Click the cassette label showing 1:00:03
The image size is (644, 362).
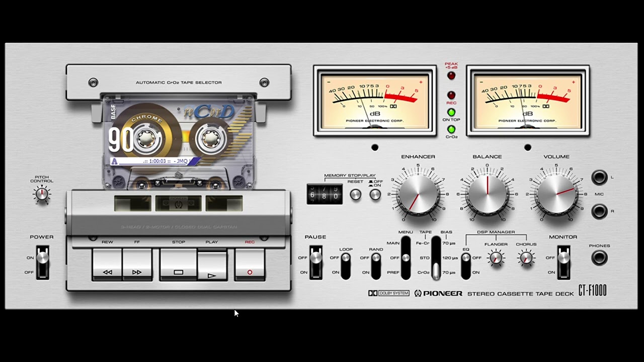(x=155, y=161)
